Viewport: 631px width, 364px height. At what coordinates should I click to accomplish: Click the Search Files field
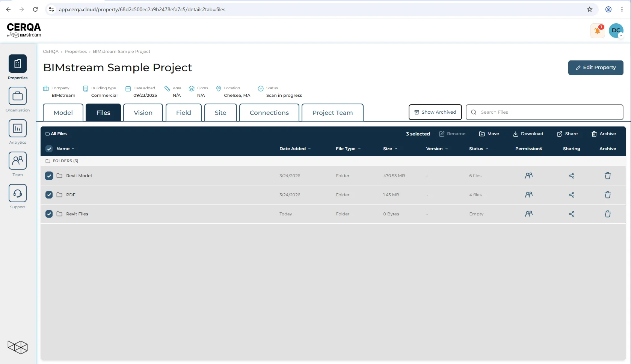click(x=544, y=112)
